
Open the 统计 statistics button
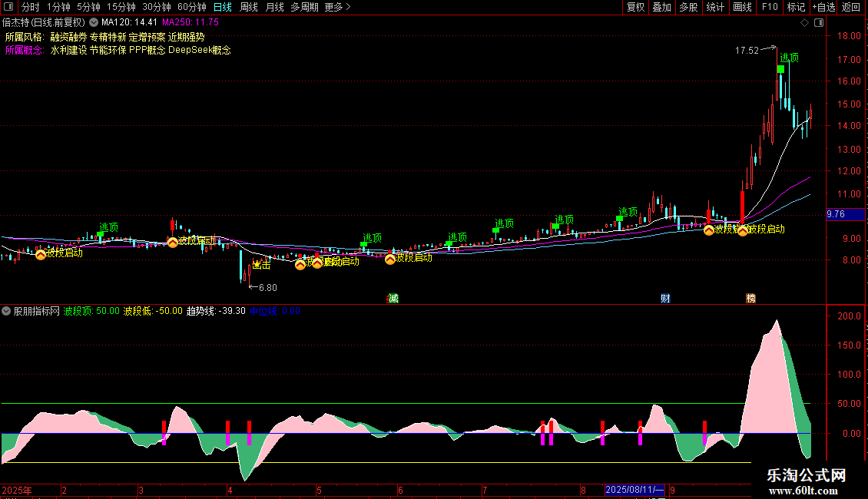tap(715, 7)
